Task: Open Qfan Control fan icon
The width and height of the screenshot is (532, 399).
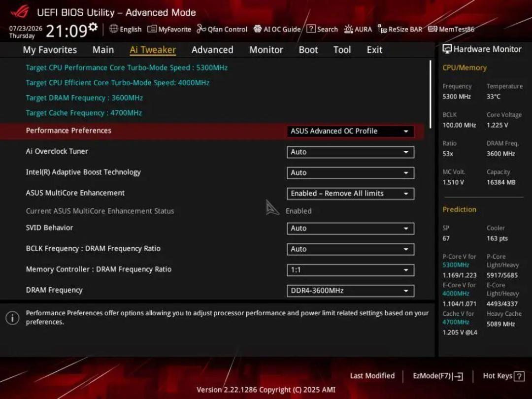Action: coord(201,29)
